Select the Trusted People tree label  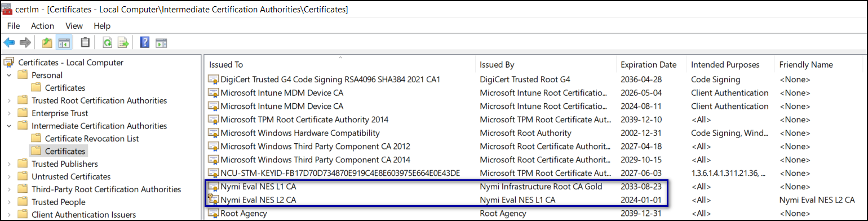point(59,202)
